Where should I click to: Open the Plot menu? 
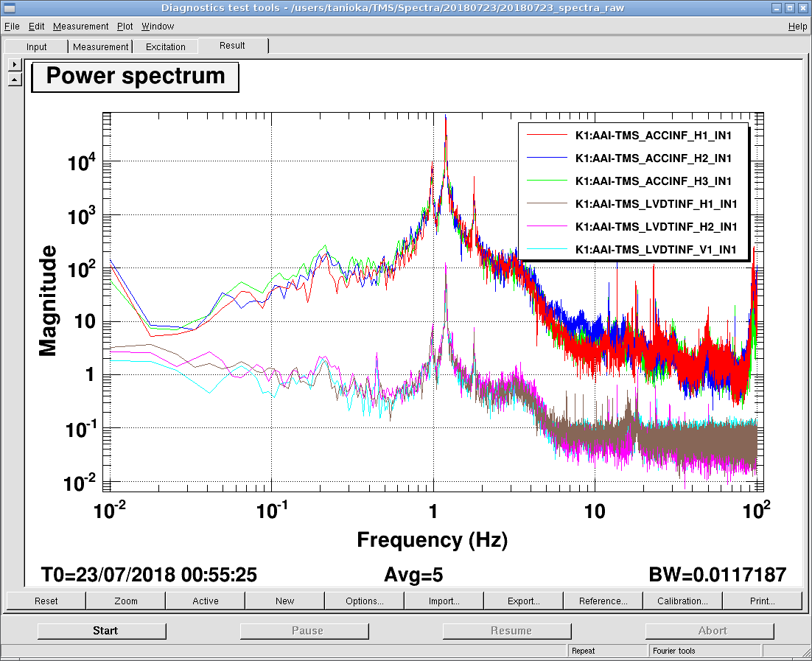125,27
